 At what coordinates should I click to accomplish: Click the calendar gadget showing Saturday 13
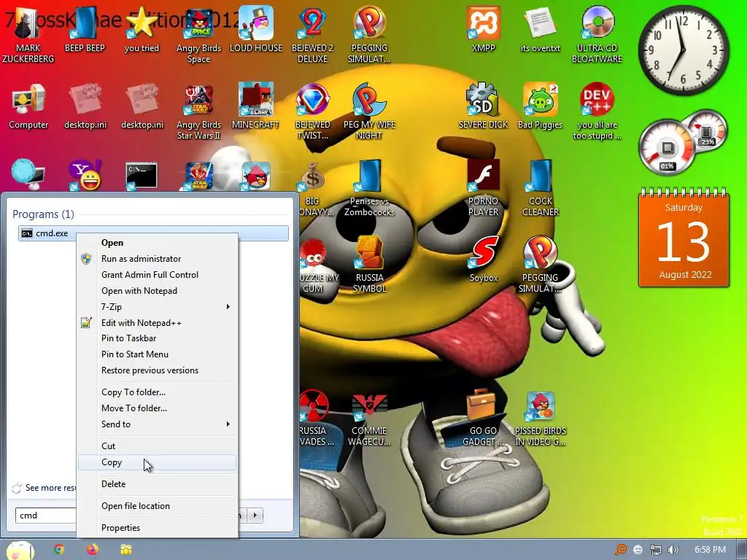(x=684, y=238)
